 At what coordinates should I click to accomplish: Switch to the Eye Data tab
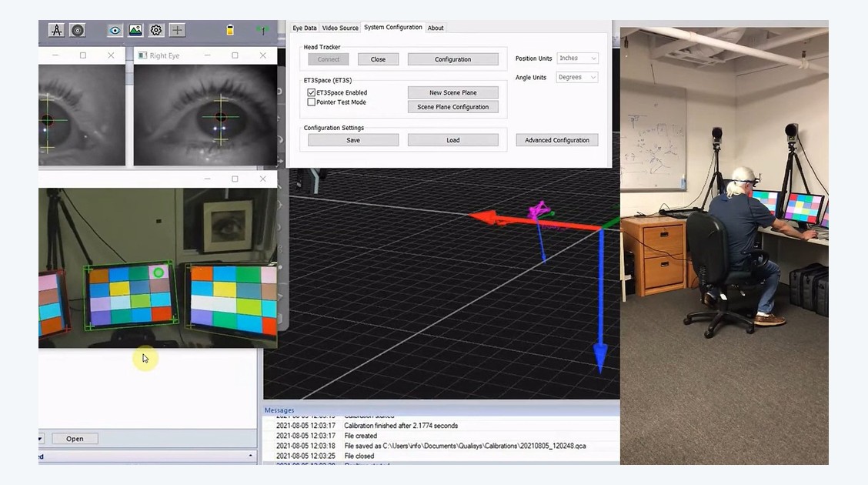(305, 28)
